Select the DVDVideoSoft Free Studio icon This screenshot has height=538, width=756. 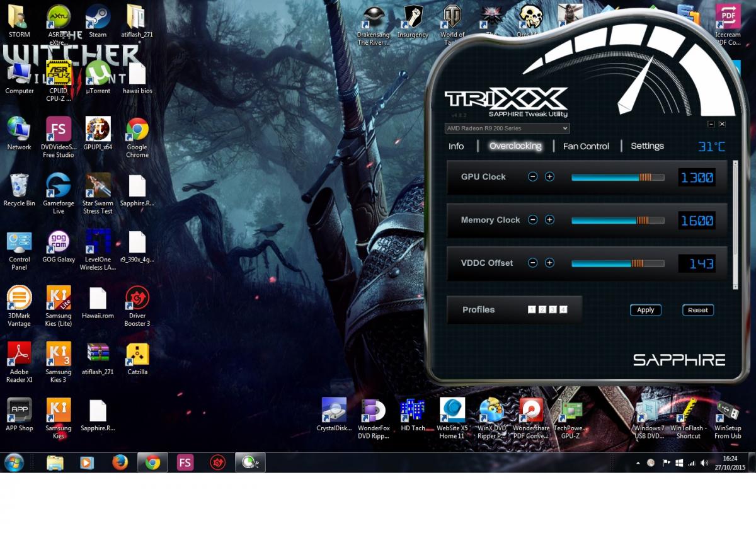(58, 137)
